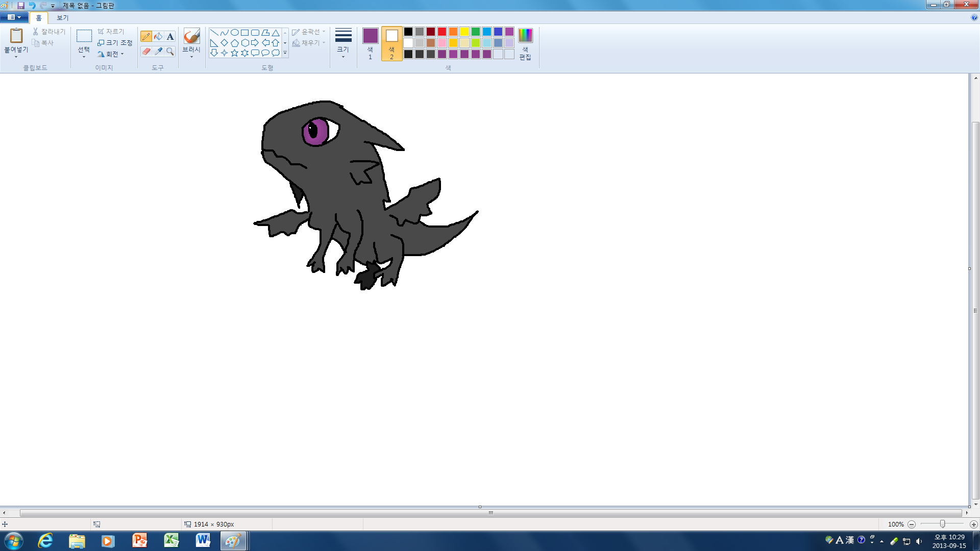Choose the Line shape

pyautogui.click(x=214, y=33)
